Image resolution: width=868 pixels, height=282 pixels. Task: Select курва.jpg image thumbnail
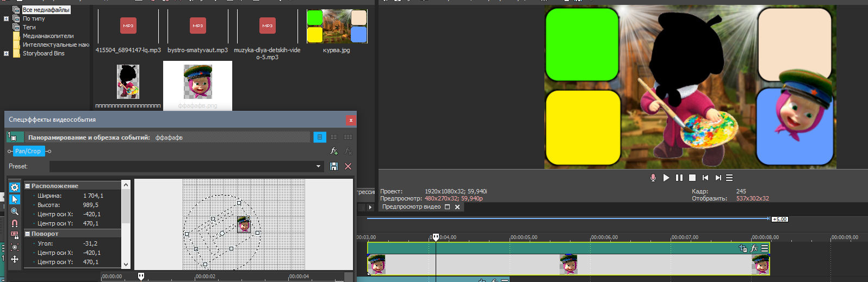(x=337, y=26)
